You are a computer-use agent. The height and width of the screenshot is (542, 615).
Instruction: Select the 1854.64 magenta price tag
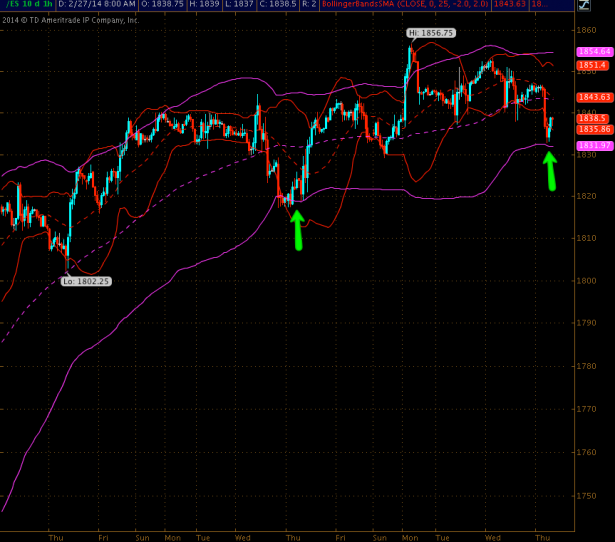point(595,51)
